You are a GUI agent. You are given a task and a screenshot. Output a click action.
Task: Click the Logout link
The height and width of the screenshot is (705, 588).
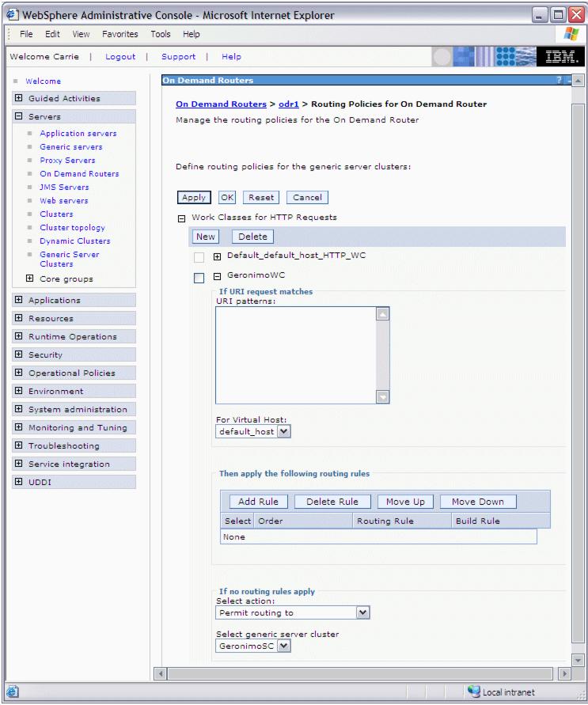click(x=120, y=57)
